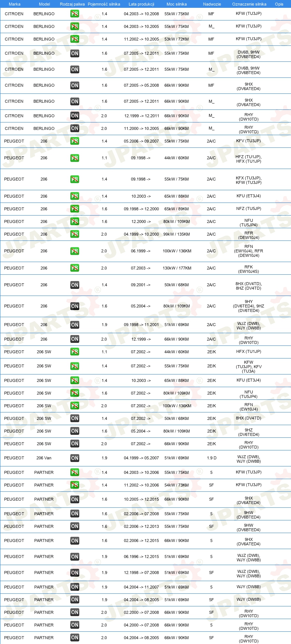Click the 99kW / 135KM power cell
The width and height of the screenshot is (291, 644).
[x=177, y=234]
